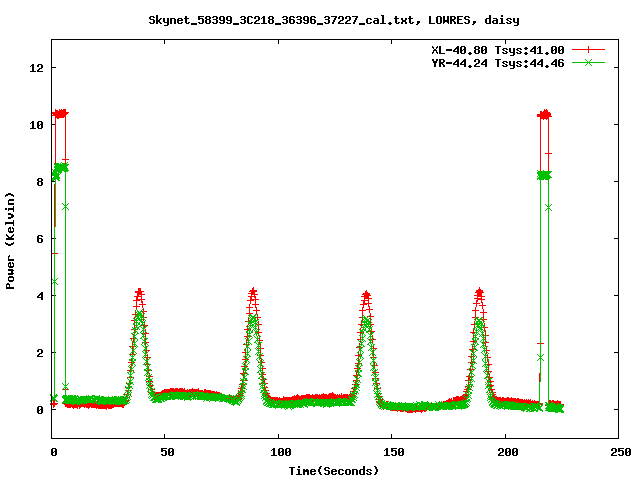
Task: Click the x-axis tick label 200
Action: pos(507,452)
